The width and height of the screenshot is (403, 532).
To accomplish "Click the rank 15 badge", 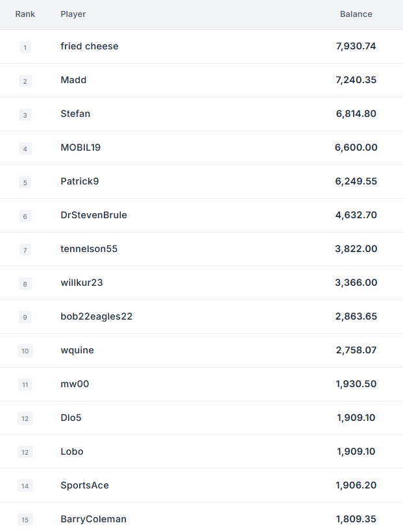I will 25,520.
